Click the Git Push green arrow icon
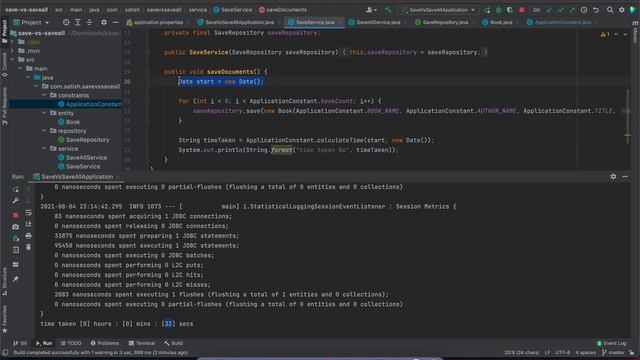The width and height of the screenshot is (640, 360). pyautogui.click(x=572, y=10)
